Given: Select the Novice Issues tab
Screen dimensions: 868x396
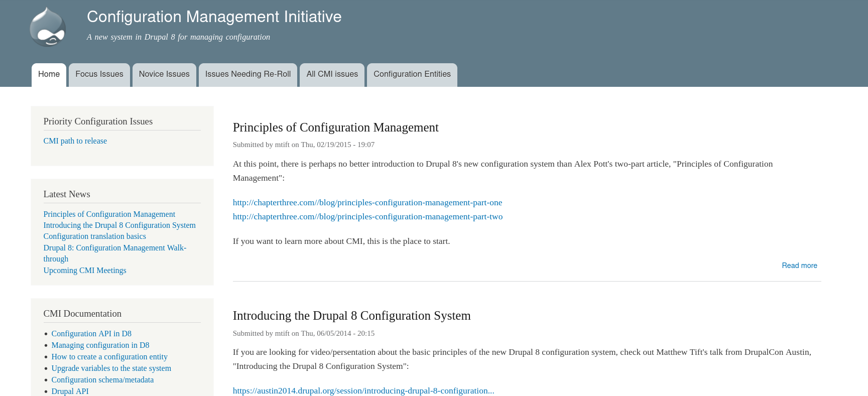Looking at the screenshot, I should pyautogui.click(x=164, y=74).
